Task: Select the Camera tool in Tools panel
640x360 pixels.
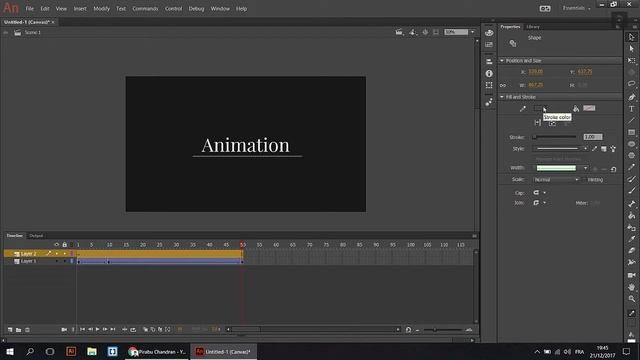Action: click(x=631, y=276)
